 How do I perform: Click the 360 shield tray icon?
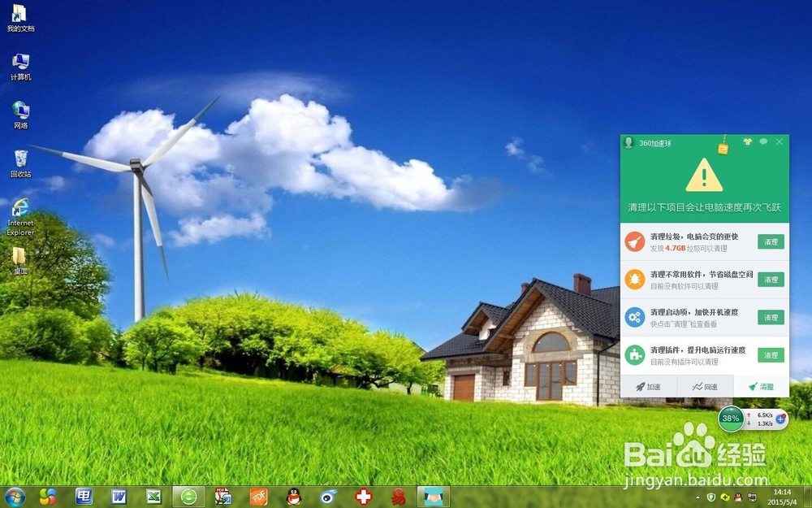tap(711, 497)
